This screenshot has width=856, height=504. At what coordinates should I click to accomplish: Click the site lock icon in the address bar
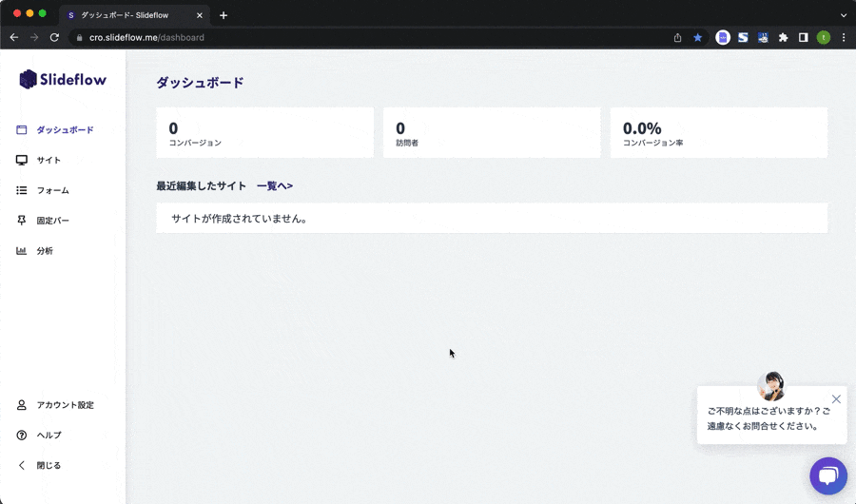79,38
